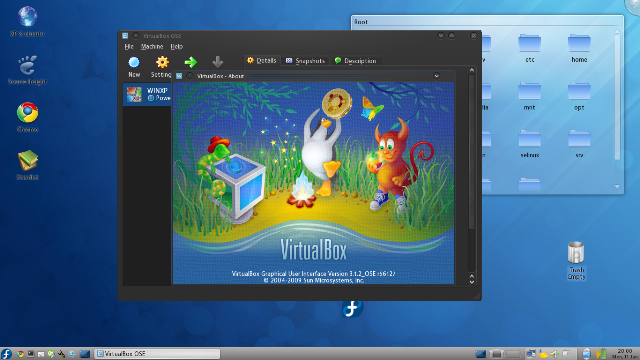Open the device notifier tray icon

point(566,353)
